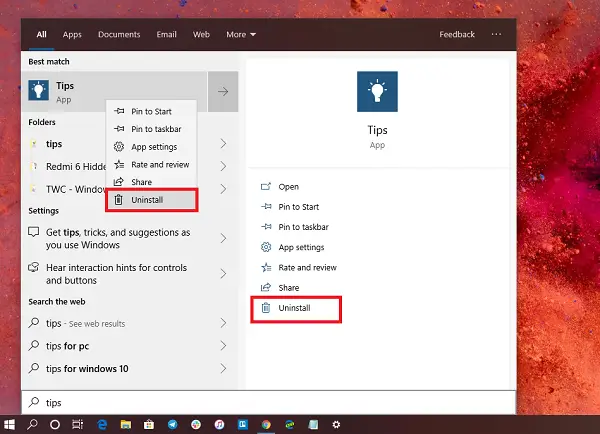Click Uninstall in the right details pane
Screen dimensions: 600x434
point(296,308)
